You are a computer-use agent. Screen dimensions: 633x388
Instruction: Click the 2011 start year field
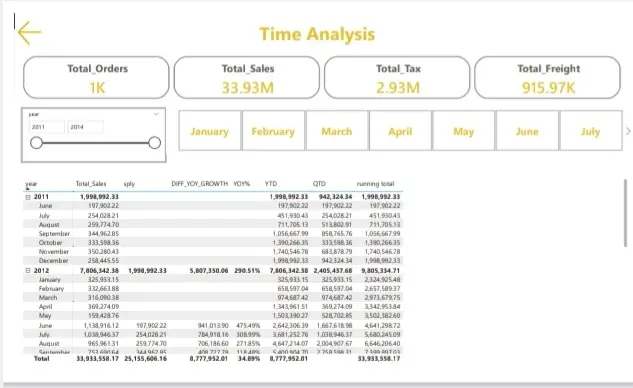46,127
